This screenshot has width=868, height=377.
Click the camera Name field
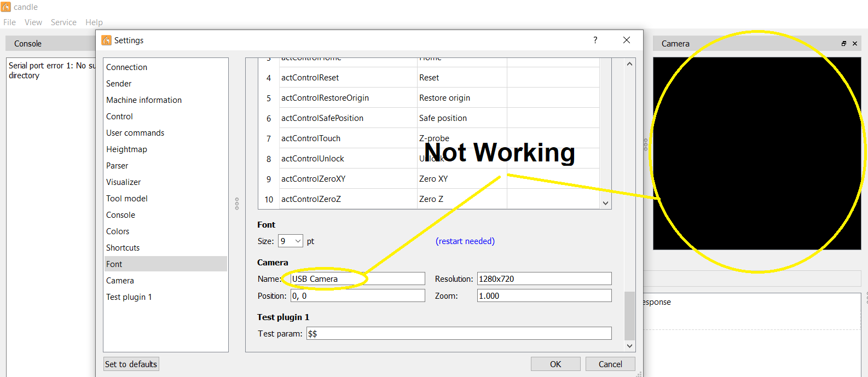357,279
